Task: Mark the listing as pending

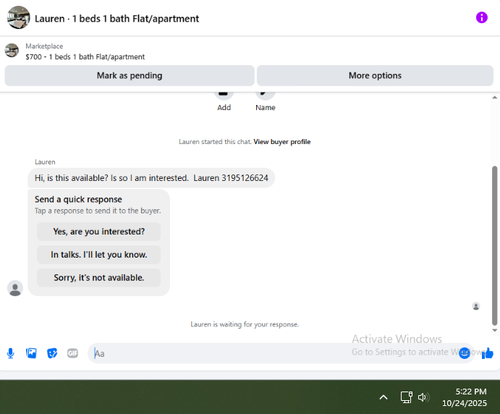Action: (129, 76)
